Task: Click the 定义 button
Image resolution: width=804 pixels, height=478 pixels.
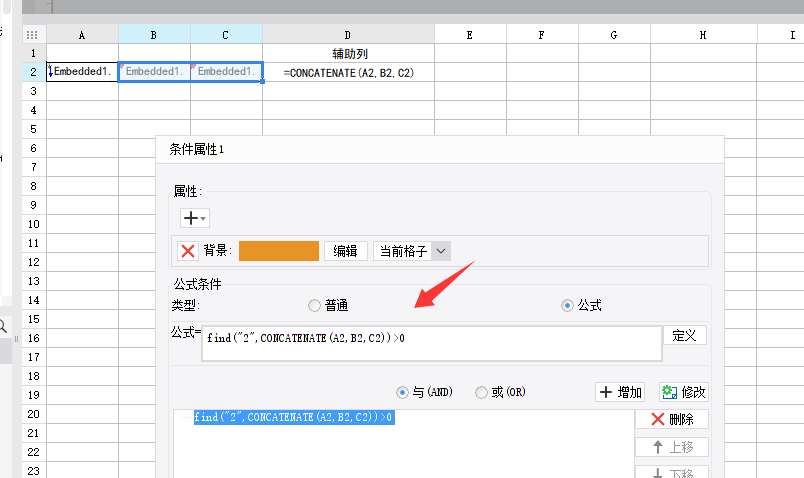Action: (x=685, y=335)
